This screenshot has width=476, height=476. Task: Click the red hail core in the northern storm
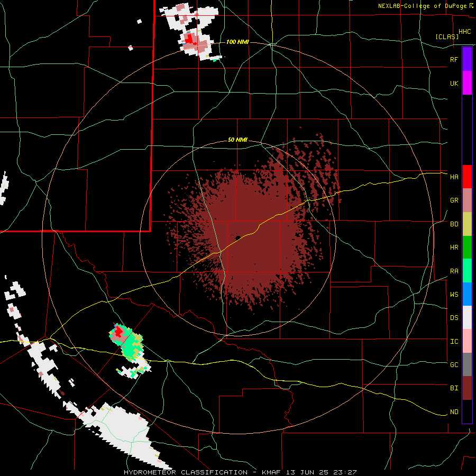point(189,40)
